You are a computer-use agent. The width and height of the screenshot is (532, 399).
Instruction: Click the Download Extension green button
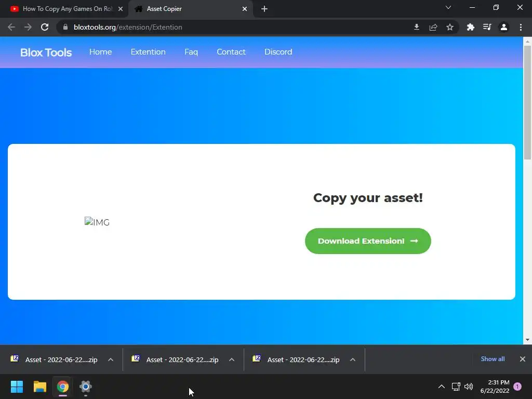pos(368,241)
